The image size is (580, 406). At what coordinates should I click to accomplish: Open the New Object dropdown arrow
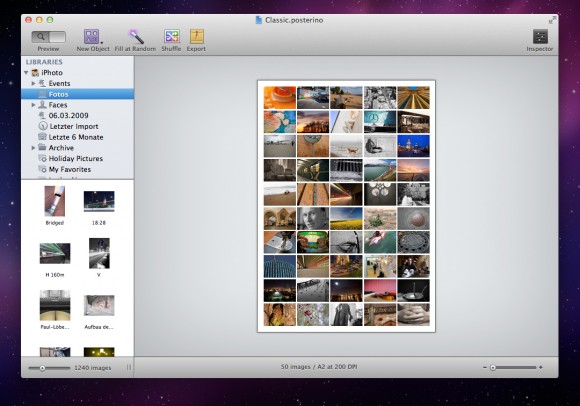click(102, 43)
